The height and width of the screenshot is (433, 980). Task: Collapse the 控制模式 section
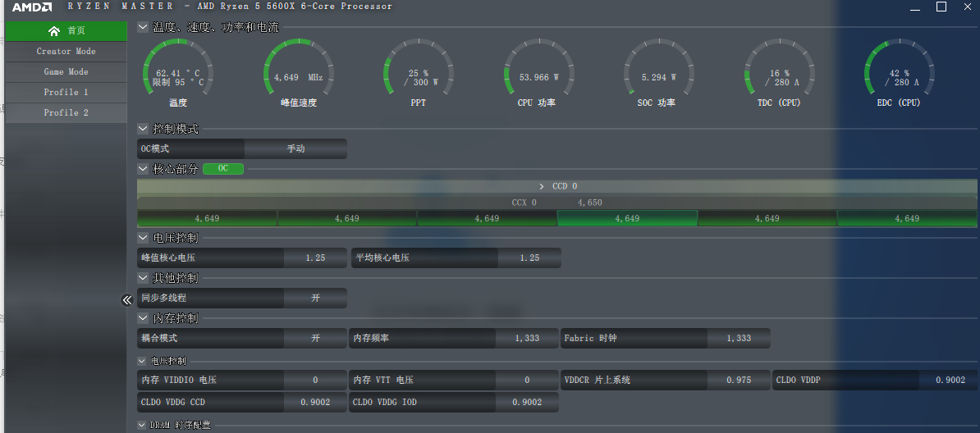[x=143, y=130]
